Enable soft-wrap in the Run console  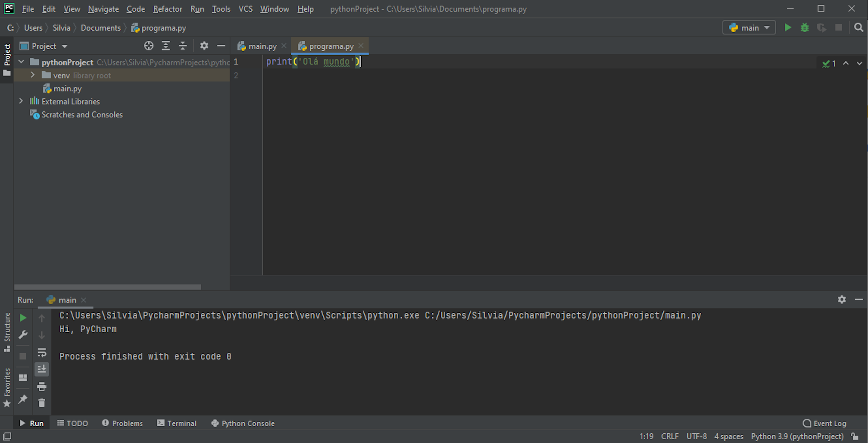coord(42,353)
